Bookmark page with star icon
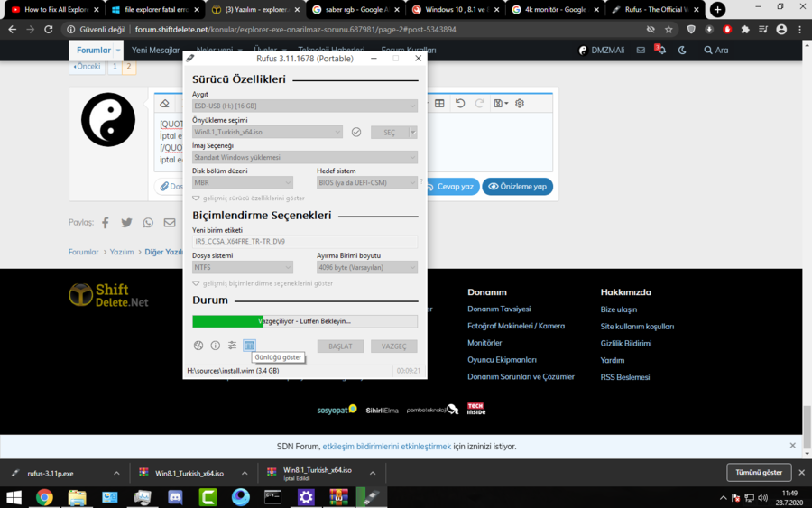Image resolution: width=812 pixels, height=508 pixels. click(669, 30)
